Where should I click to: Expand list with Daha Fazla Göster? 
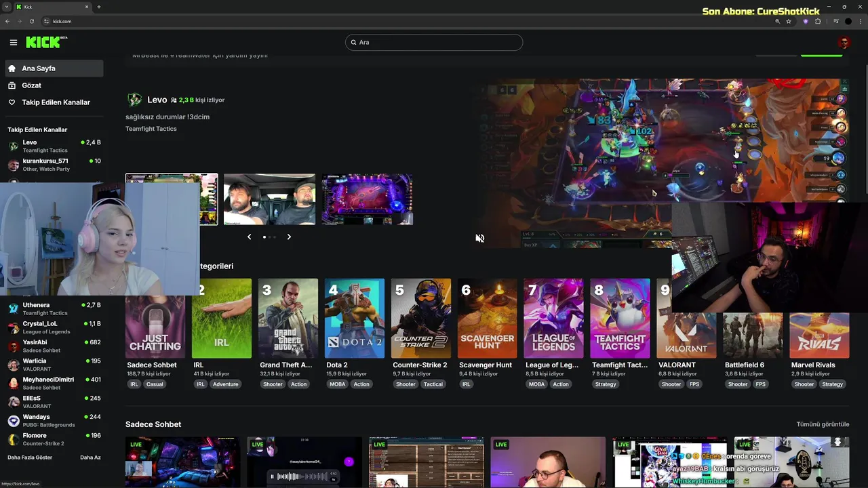tap(30, 457)
